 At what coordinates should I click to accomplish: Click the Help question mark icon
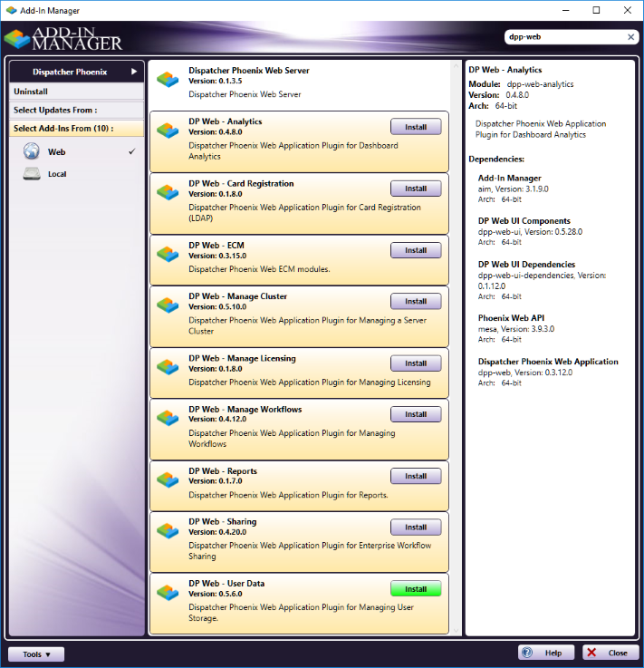[527, 653]
